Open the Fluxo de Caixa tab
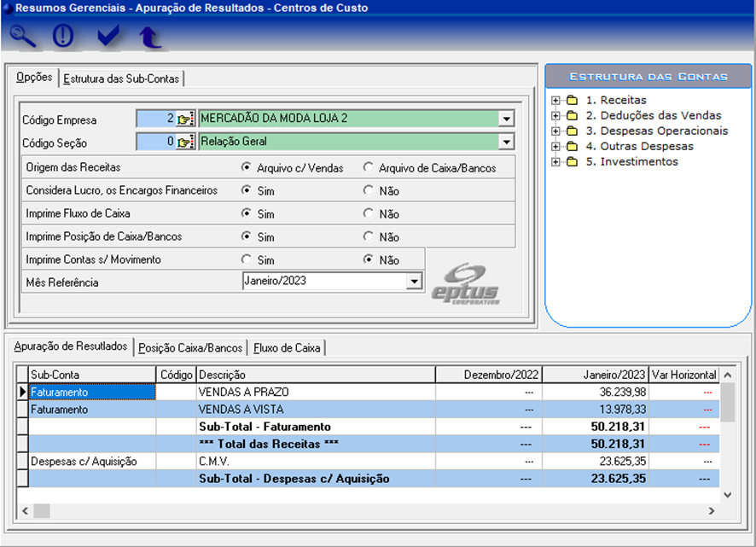 point(286,348)
